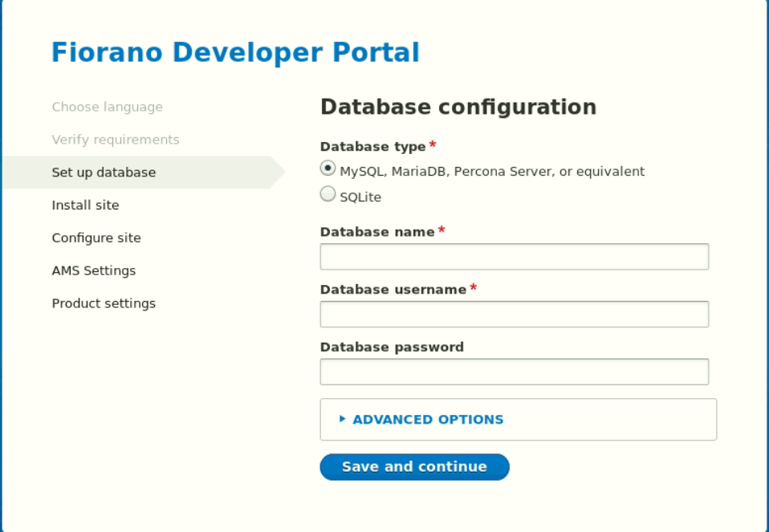769x532 pixels.
Task: Select the Choose language step
Action: (107, 107)
